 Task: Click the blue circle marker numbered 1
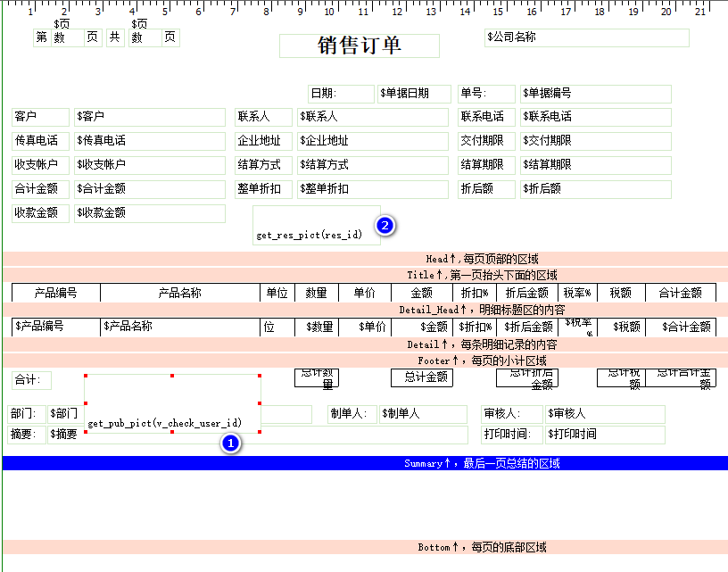(x=230, y=443)
